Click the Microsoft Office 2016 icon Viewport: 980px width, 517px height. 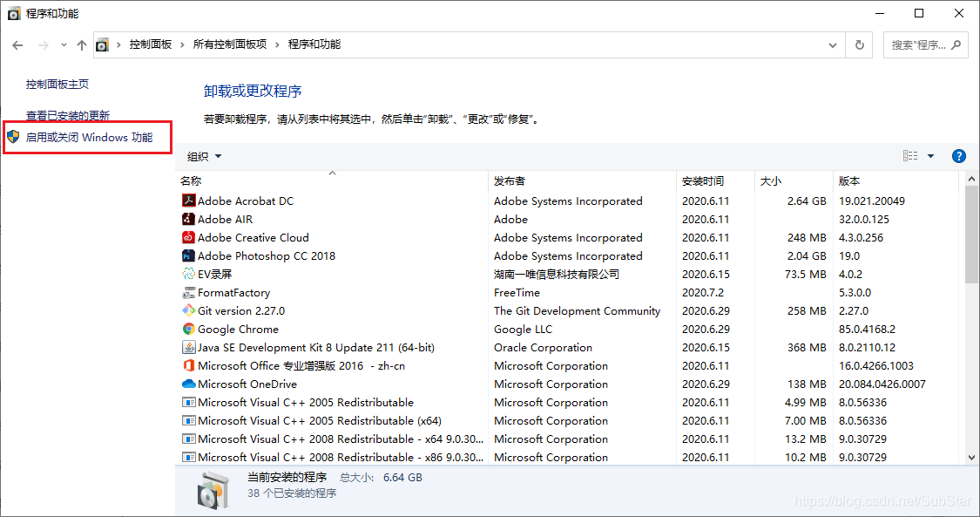pyautogui.click(x=188, y=365)
